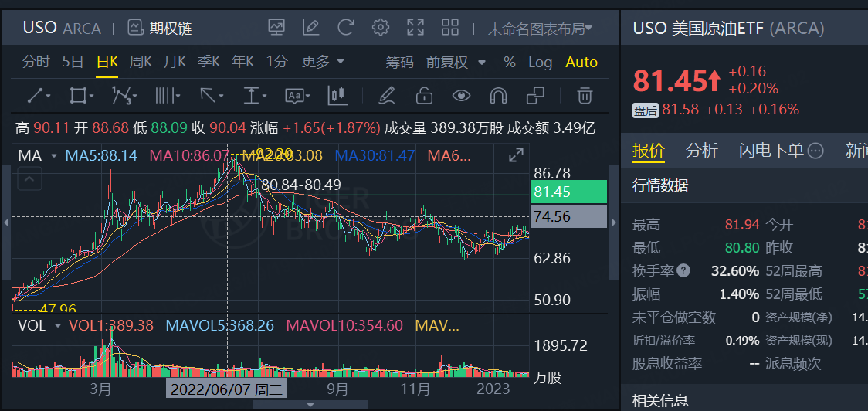Image resolution: width=868 pixels, height=411 pixels.
Task: Click the timeline scrollbar below the chart
Action: pyautogui.click(x=310, y=405)
